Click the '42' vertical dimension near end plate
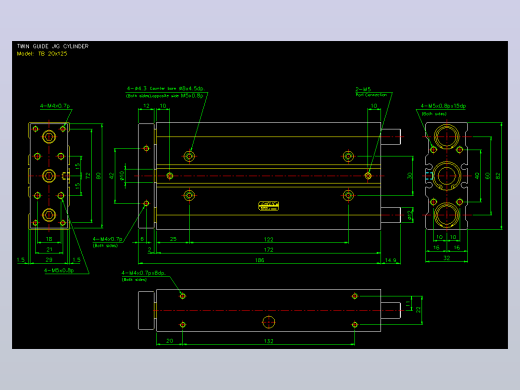The image size is (520, 390). click(112, 175)
